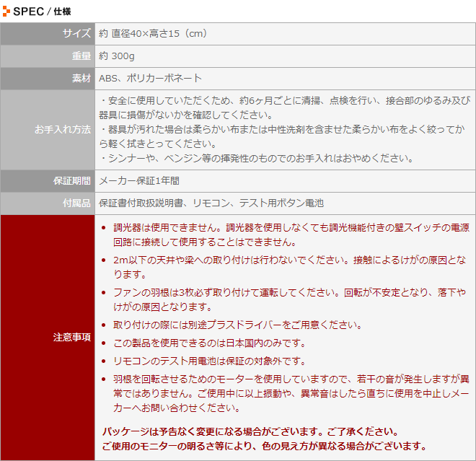Viewport: 476px width, 461px height.
Task: Click the caution 'リモコンのテスト用電池は保証の対象外です'
Action: click(209, 361)
